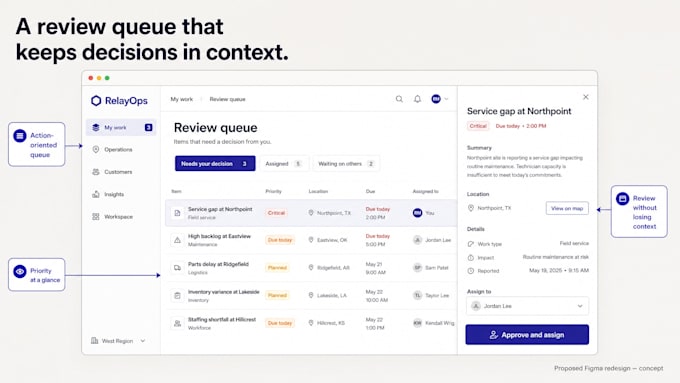
Task: Open My work in the sidebar
Action: pyautogui.click(x=121, y=128)
